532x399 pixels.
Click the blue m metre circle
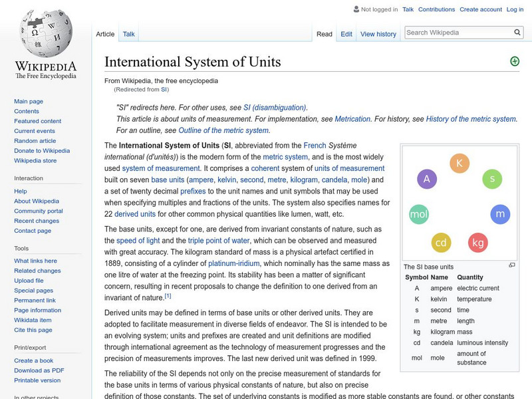pyautogui.click(x=500, y=214)
